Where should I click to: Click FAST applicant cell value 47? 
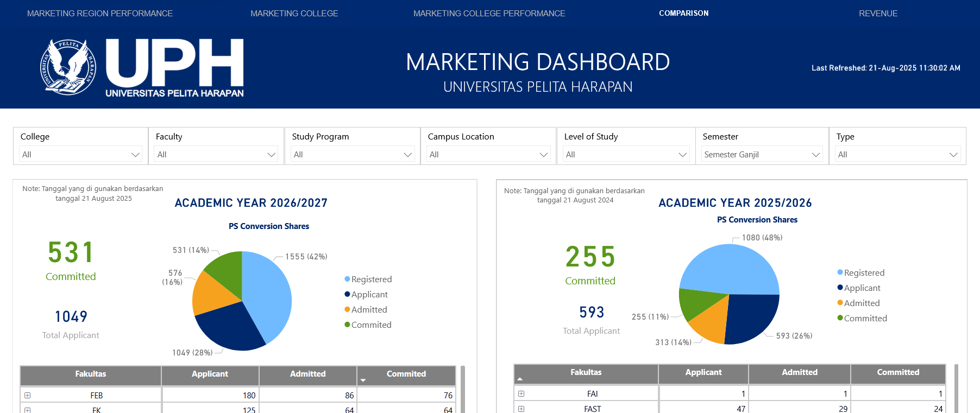[703, 409]
